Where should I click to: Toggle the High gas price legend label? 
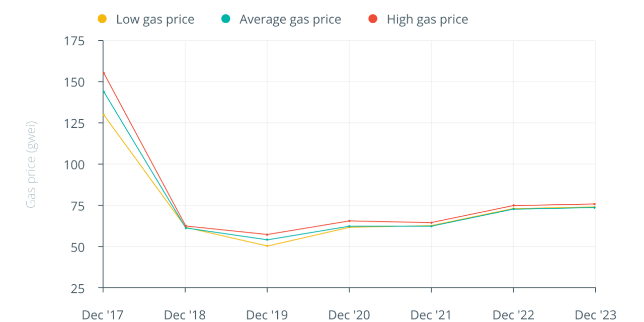click(427, 20)
